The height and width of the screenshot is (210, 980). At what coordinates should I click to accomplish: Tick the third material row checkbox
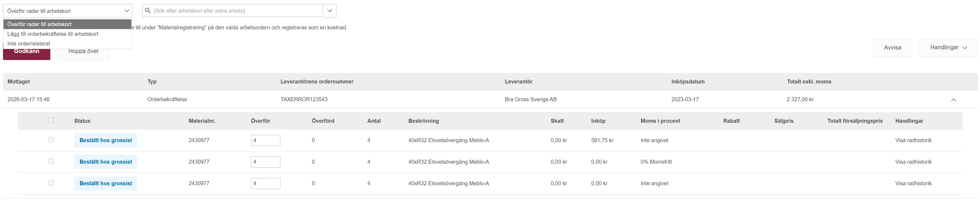[51, 183]
